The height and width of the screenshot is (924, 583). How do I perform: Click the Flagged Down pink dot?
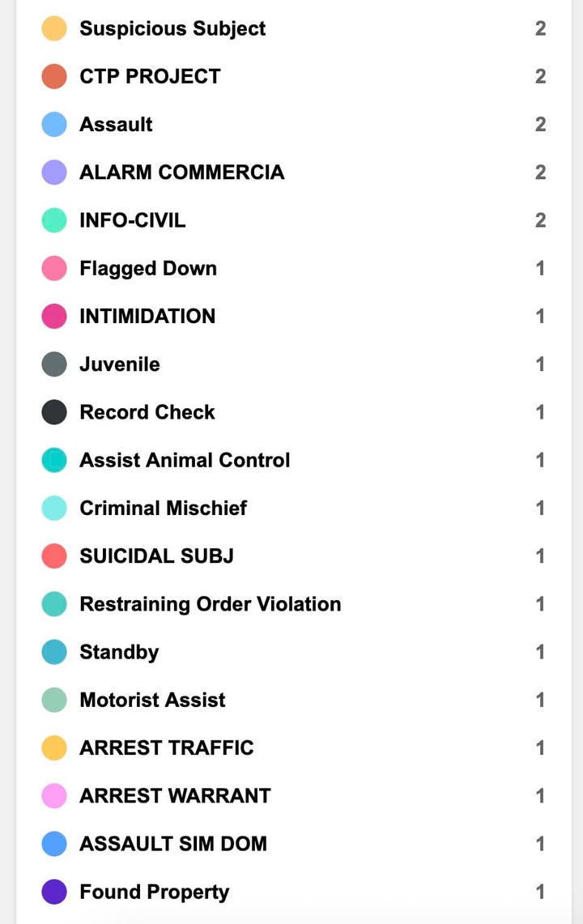tap(54, 268)
